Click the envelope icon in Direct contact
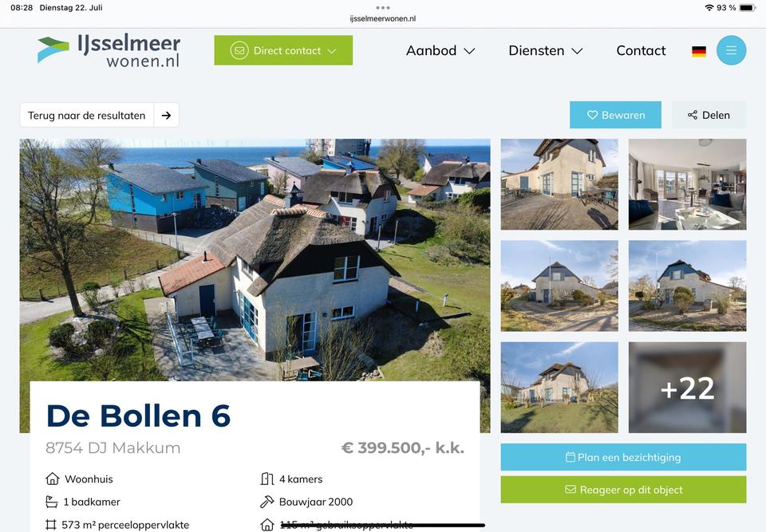766x532 pixels. 239,50
